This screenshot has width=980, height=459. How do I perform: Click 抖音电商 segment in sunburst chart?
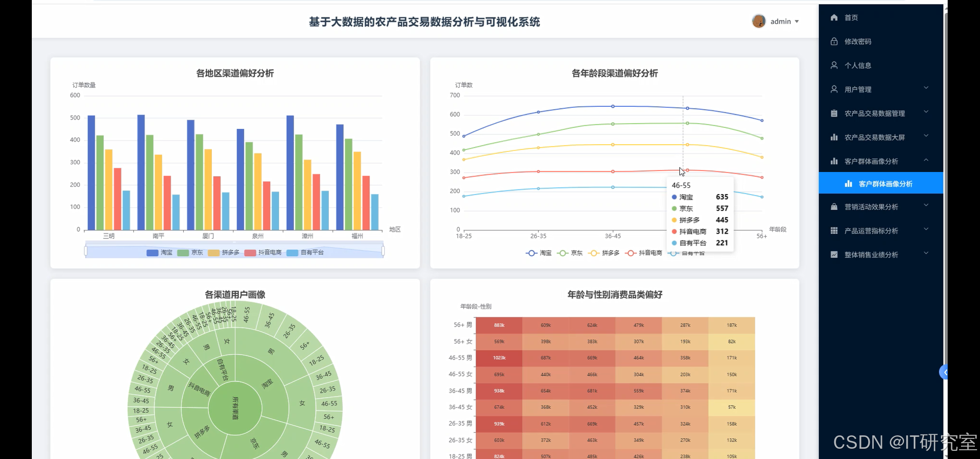pyautogui.click(x=199, y=390)
